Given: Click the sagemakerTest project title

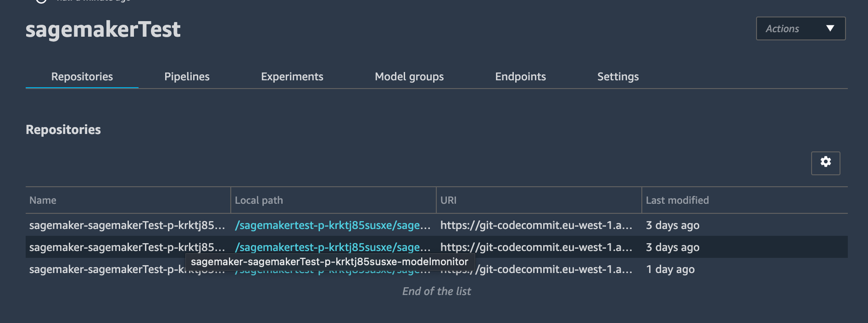Looking at the screenshot, I should pos(103,29).
